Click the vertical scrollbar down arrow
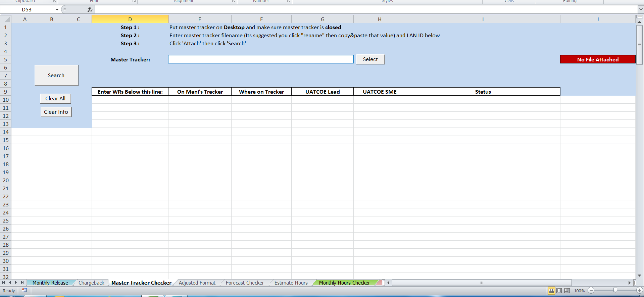Screen dimensions: 644x297 [640, 276]
